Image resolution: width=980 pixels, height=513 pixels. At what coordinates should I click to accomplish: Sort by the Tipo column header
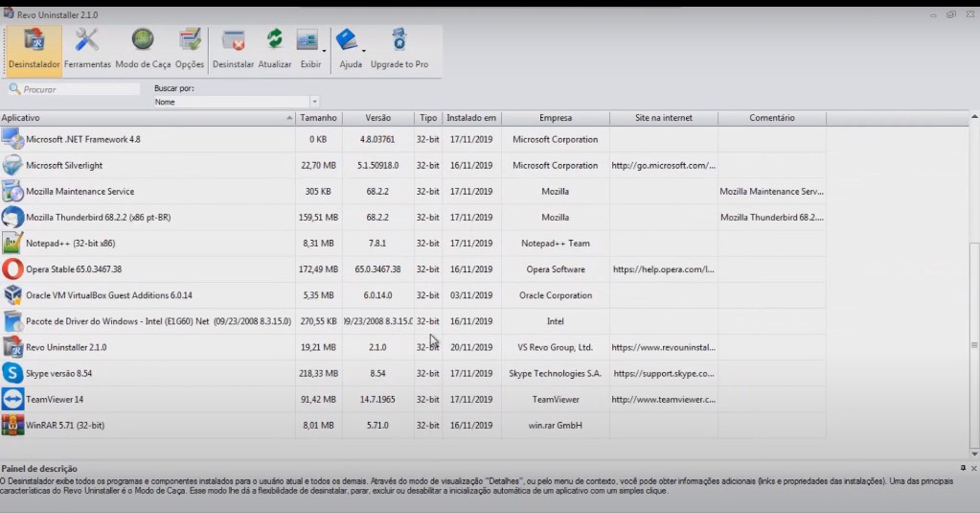tap(428, 118)
